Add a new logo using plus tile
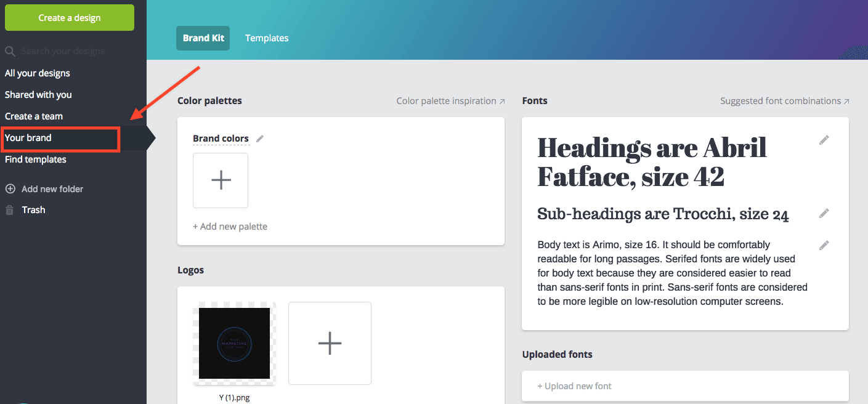The height and width of the screenshot is (404, 868). tap(330, 343)
